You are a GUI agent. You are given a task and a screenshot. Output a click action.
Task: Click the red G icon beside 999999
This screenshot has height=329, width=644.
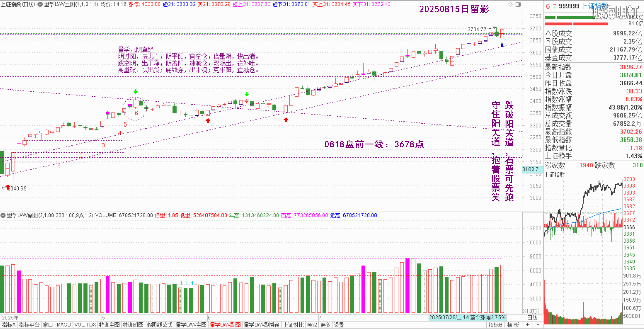548,6
